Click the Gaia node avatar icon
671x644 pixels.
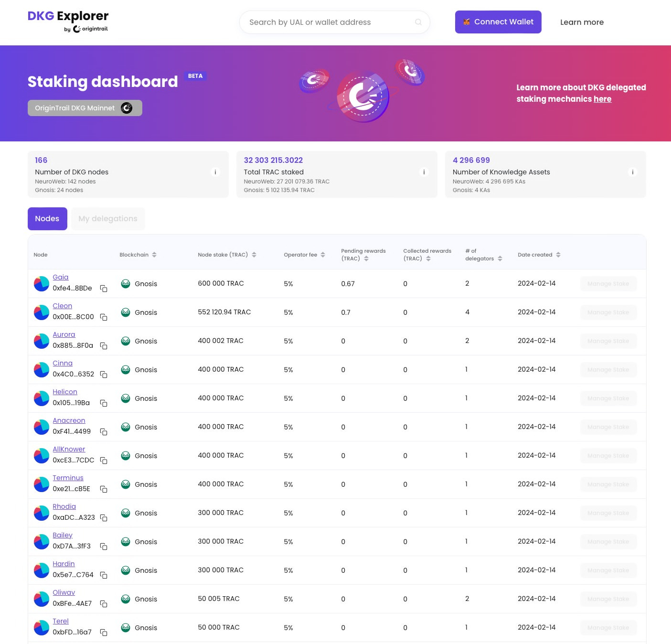(42, 284)
